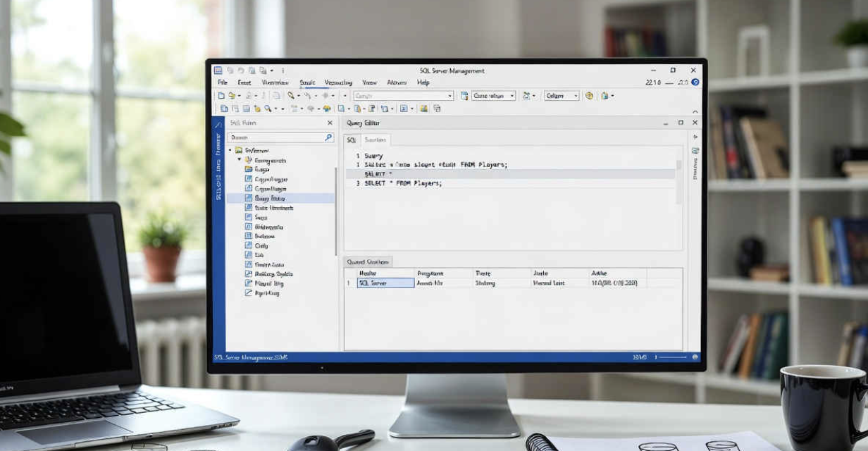Screen dimensions: 868x451
Task: Collapse the second-level node in the sidebar tree
Action: coord(240,161)
